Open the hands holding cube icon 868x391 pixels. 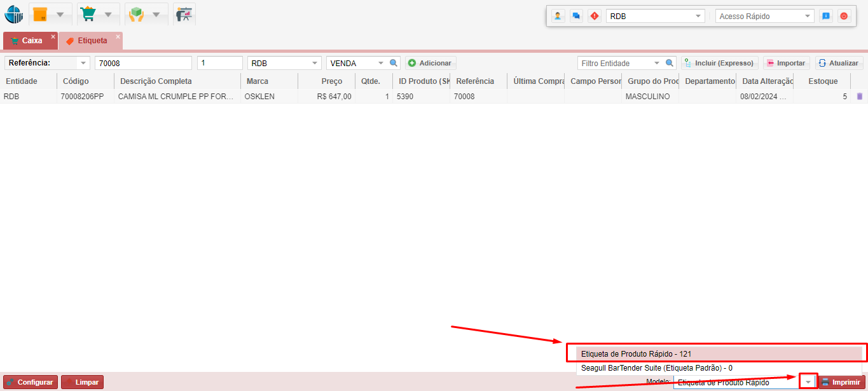point(135,15)
